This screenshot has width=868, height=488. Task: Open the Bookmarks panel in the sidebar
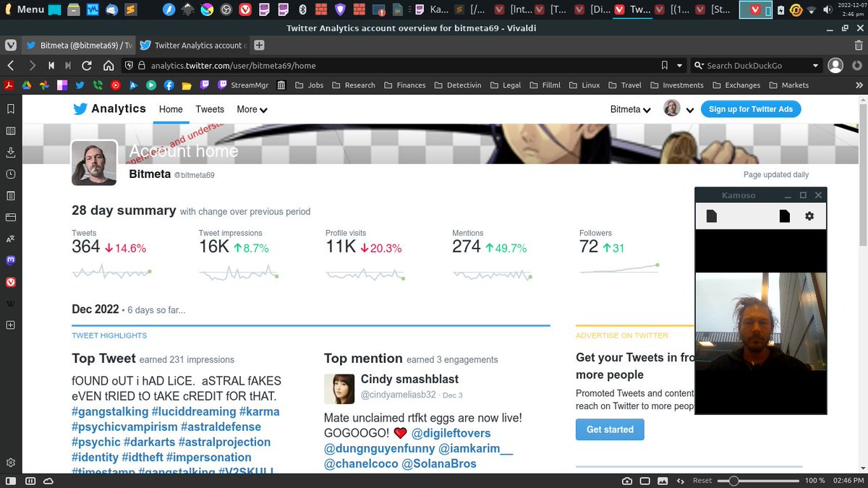11,109
